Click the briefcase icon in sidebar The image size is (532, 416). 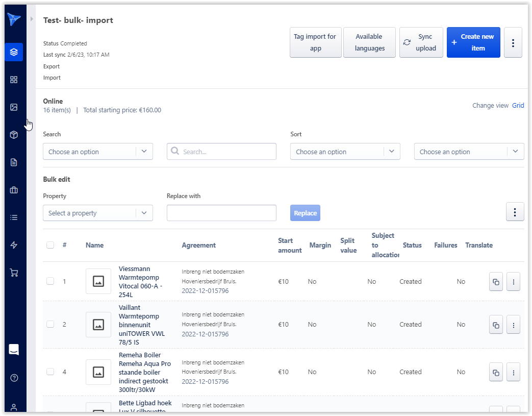14,190
